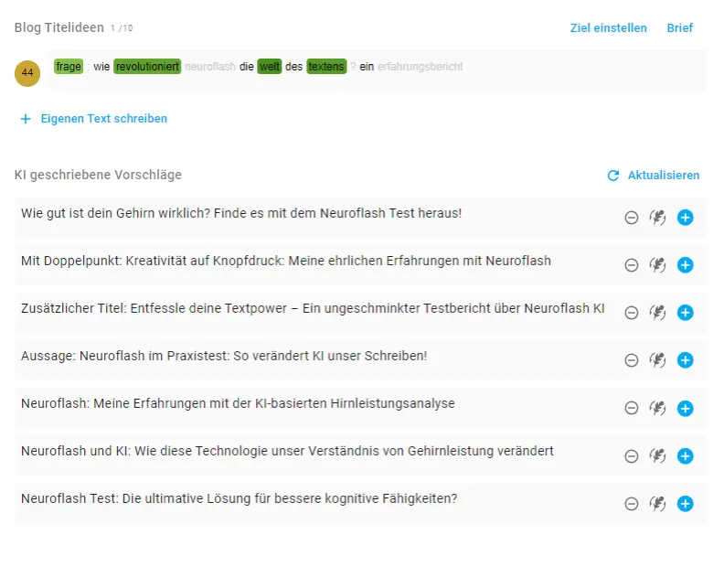The image size is (724, 588).
Task: Add the 'Wie gut ist dein Gehirn' suggestion
Action: click(686, 218)
